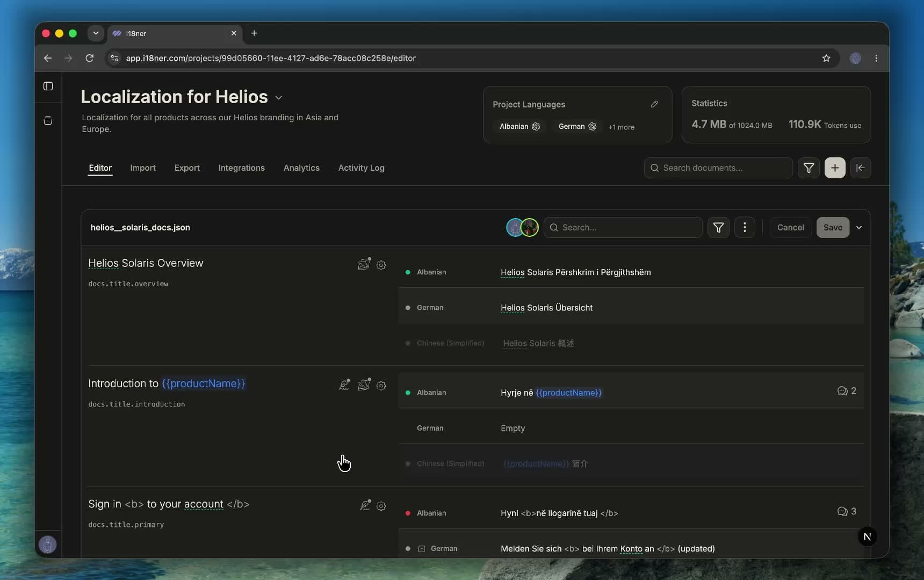924x580 pixels.
Task: Reload the browser page
Action: 89,58
